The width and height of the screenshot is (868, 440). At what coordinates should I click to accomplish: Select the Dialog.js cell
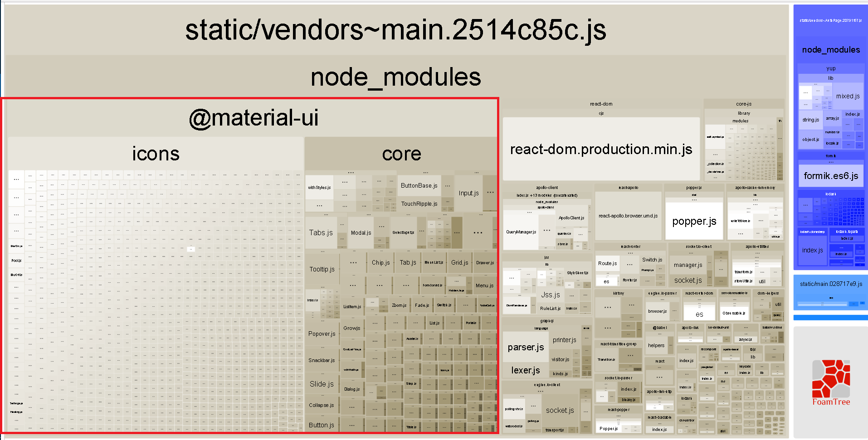(x=352, y=389)
